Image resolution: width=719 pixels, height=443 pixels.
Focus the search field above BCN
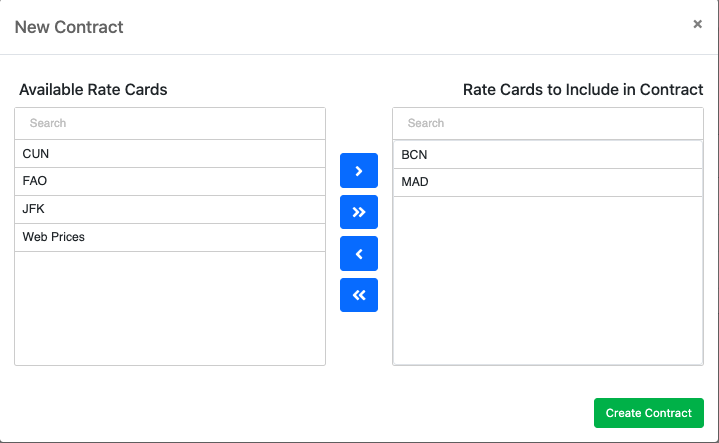(x=548, y=123)
